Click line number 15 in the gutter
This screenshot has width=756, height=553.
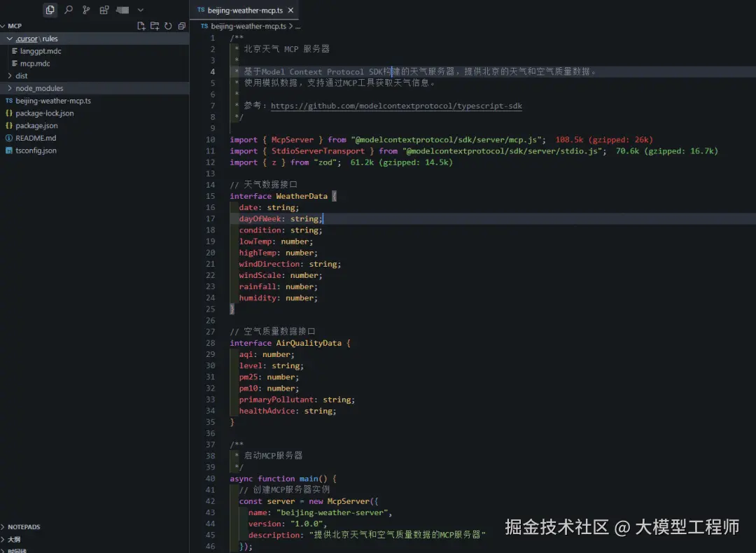[210, 196]
